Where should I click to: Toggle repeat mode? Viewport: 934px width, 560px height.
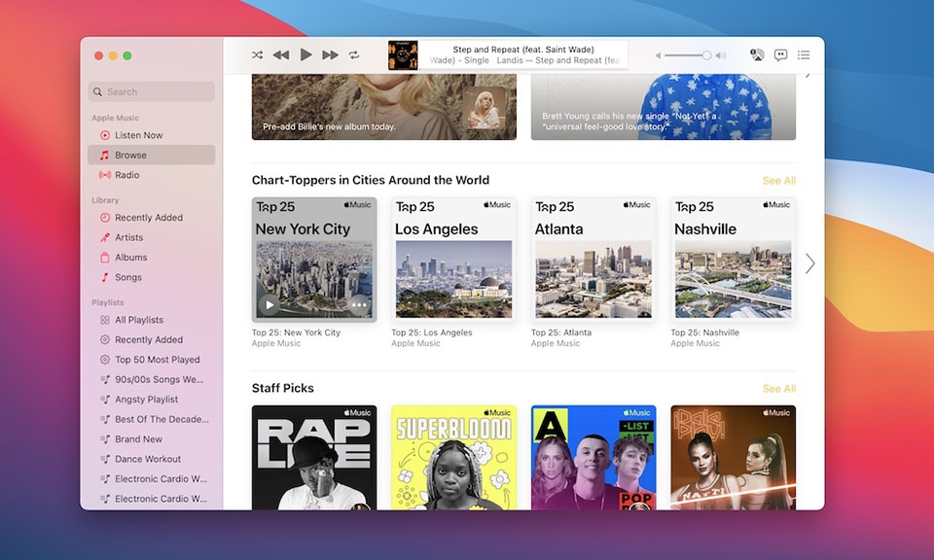point(354,54)
